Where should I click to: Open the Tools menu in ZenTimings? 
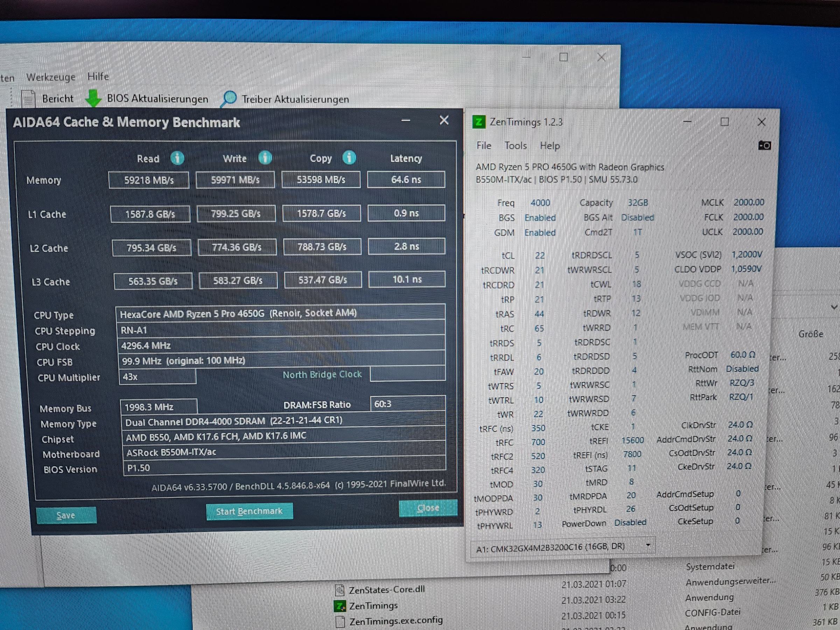coord(515,146)
